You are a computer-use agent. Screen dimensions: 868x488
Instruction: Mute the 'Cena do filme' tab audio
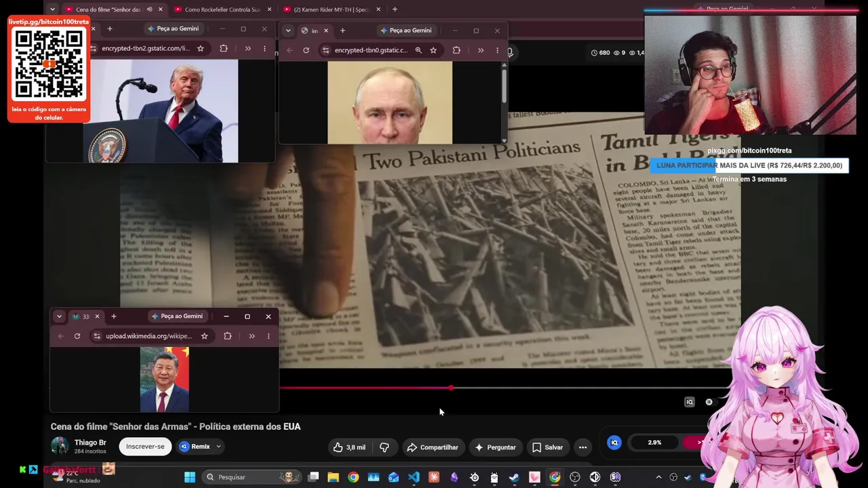tap(149, 9)
